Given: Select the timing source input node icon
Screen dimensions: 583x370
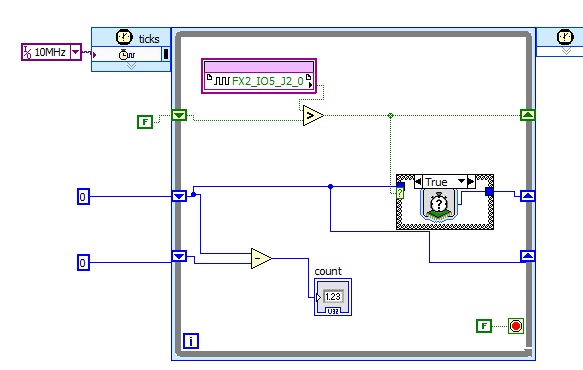Looking at the screenshot, I should tap(127, 54).
